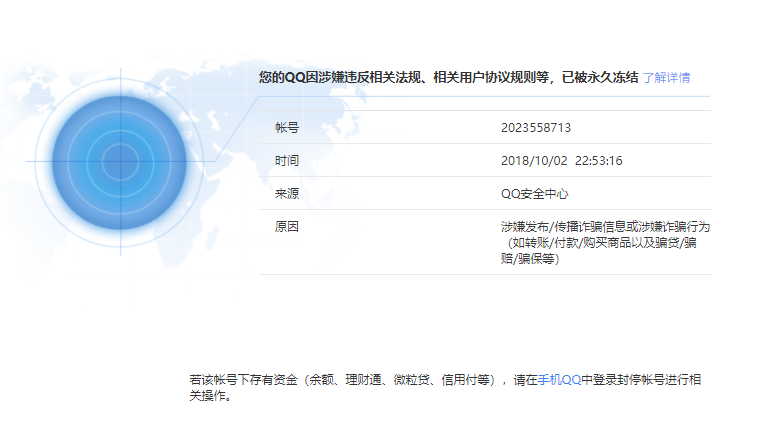Click the 来源 row label
This screenshot has height=442, width=781.
click(x=287, y=193)
